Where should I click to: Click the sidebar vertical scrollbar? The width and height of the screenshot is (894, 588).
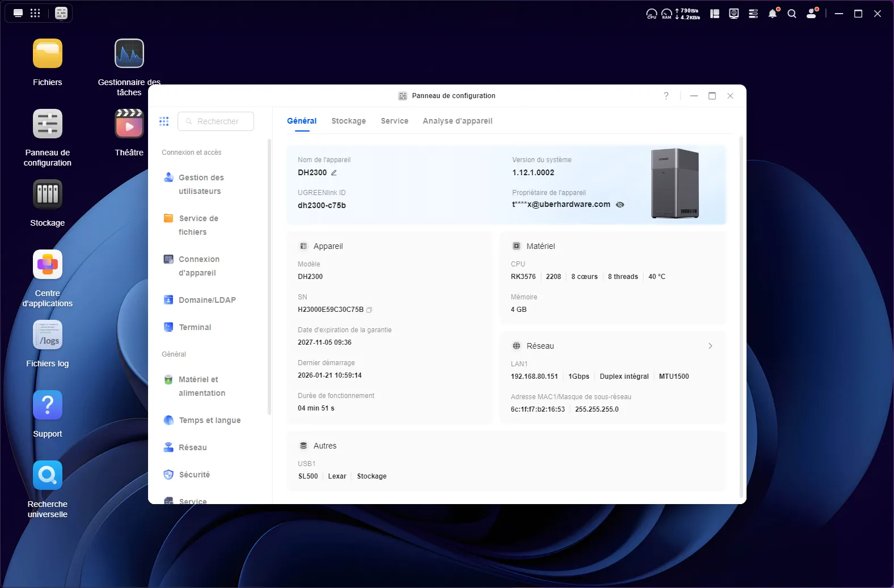point(269,278)
